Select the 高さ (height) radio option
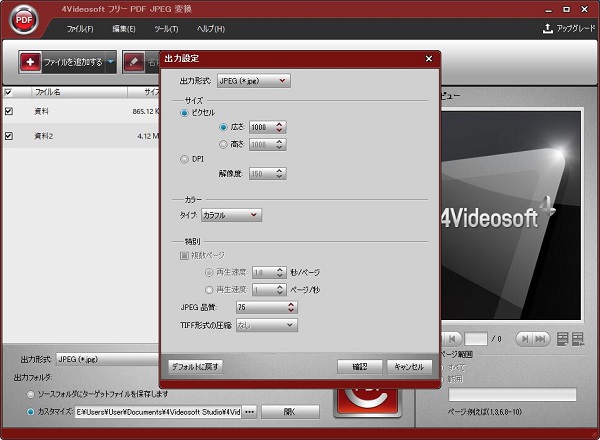Screen dimensions: 600x440 pos(223,144)
